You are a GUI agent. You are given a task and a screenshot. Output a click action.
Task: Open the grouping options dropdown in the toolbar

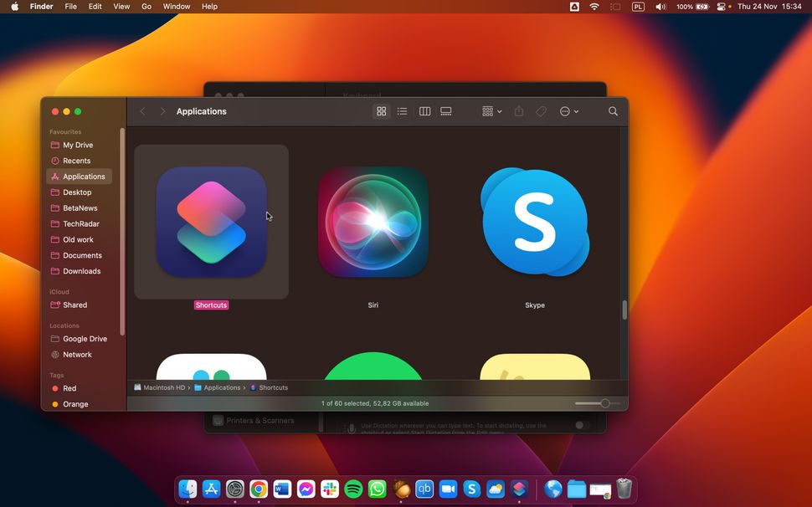pyautogui.click(x=490, y=110)
